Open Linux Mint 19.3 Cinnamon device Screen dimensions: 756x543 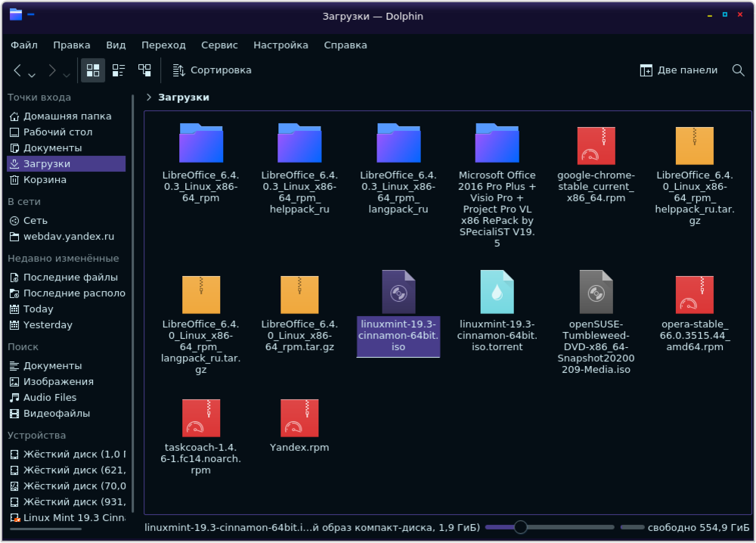tap(67, 518)
